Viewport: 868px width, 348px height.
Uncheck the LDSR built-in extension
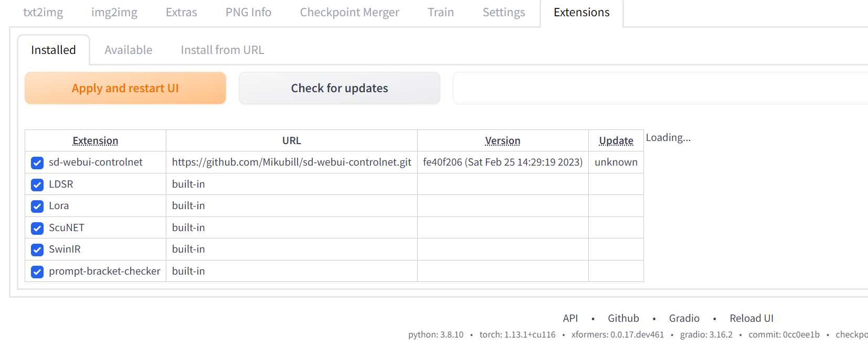point(37,184)
